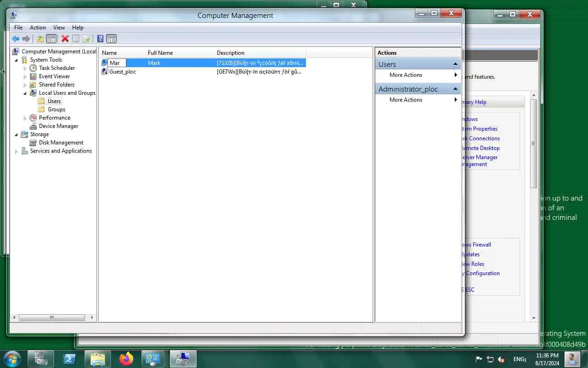Open the Start menu orb
This screenshot has width=588, height=368.
point(12,359)
